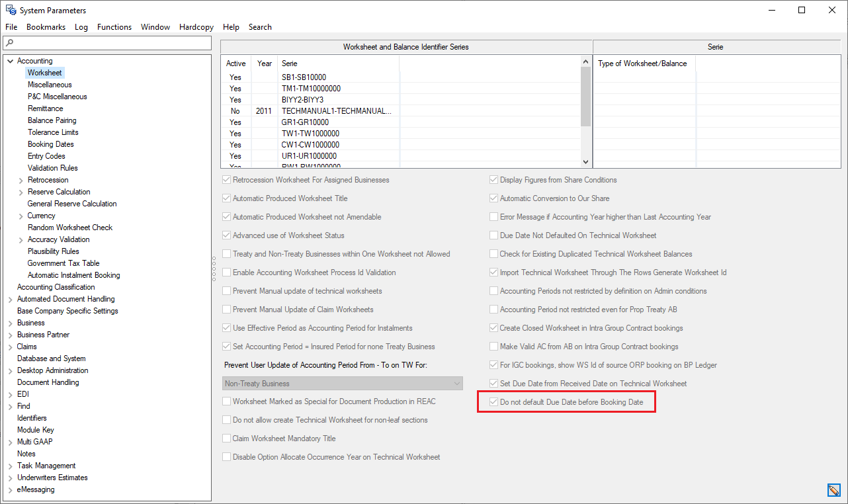Open the Bookmarks menu
The width and height of the screenshot is (848, 504).
pos(46,26)
